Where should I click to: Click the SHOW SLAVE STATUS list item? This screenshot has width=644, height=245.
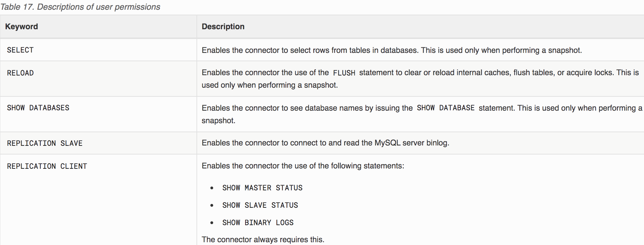(260, 205)
